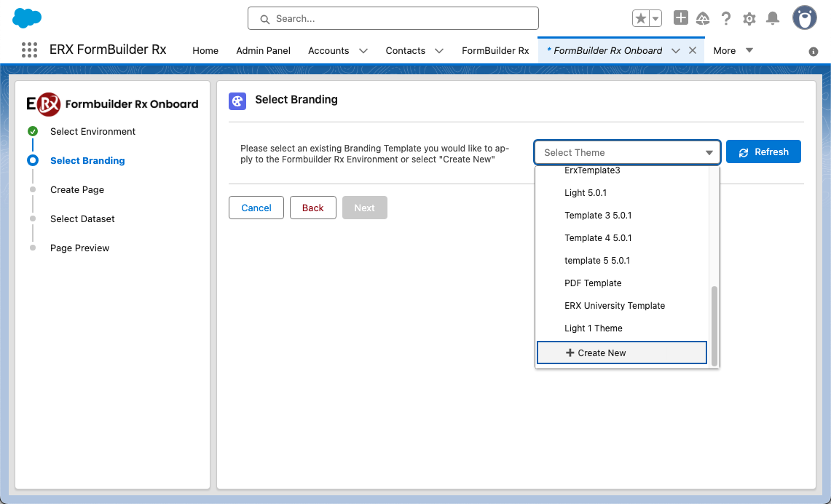Open the More navigation menu
The height and width of the screenshot is (504, 831).
[x=733, y=50]
